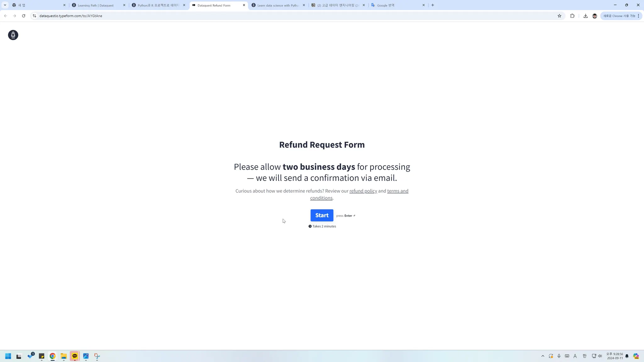This screenshot has height=362, width=644.
Task: Click the Dataquest rocket logo
Action: click(13, 35)
